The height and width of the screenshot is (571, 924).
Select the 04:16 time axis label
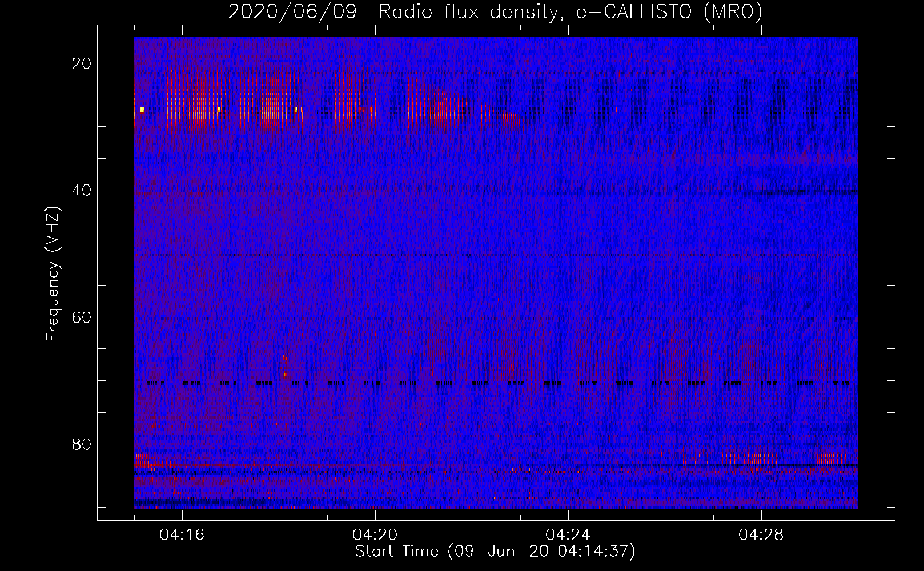pos(182,535)
